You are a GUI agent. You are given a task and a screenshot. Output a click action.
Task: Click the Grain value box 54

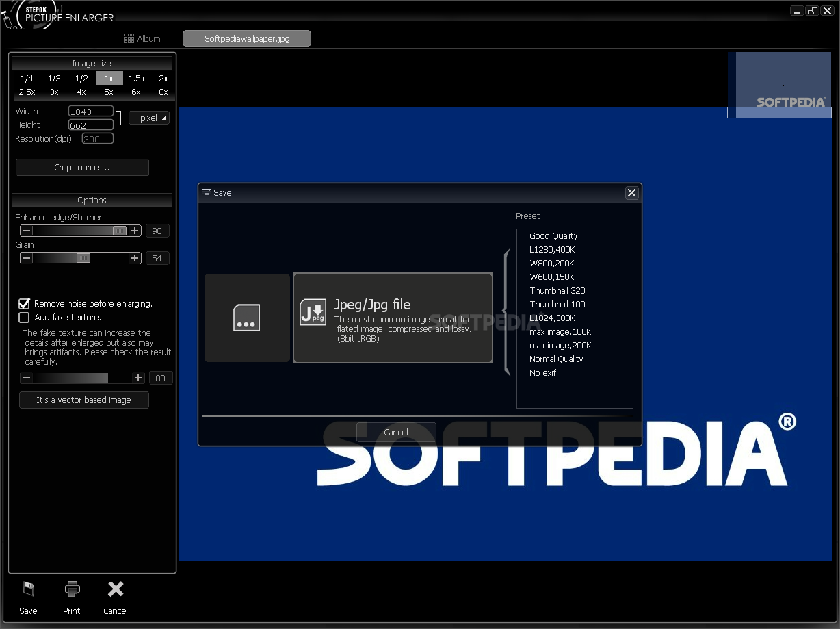pos(157,259)
